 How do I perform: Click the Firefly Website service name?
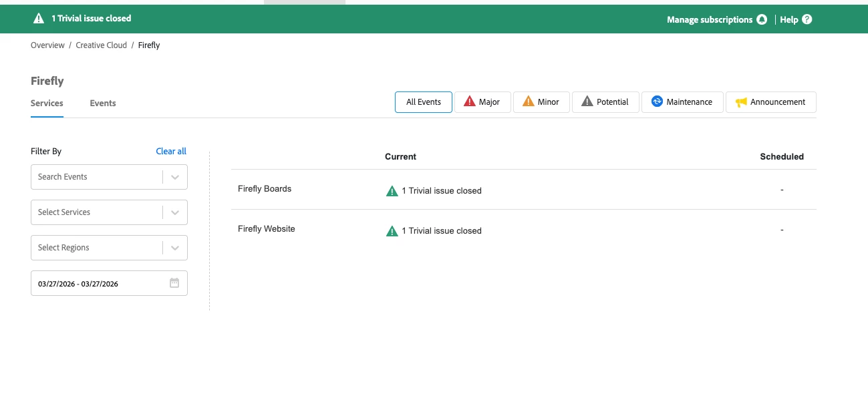tap(267, 229)
